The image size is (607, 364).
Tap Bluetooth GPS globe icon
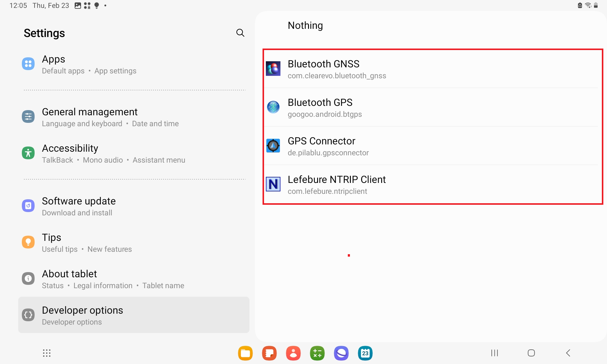[x=273, y=107]
